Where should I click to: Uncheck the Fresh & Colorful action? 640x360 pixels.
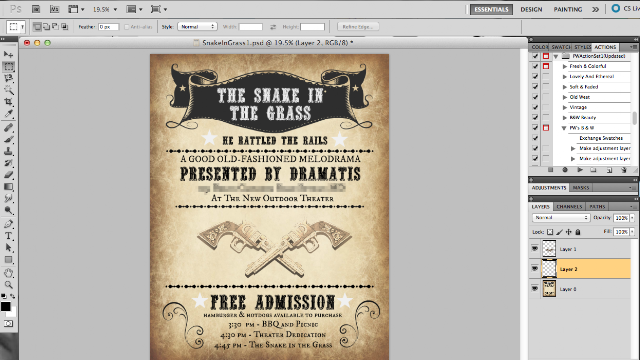click(x=535, y=66)
